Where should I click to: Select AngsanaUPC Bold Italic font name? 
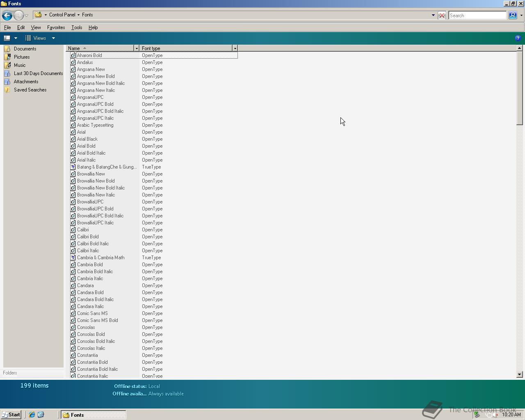(100, 111)
